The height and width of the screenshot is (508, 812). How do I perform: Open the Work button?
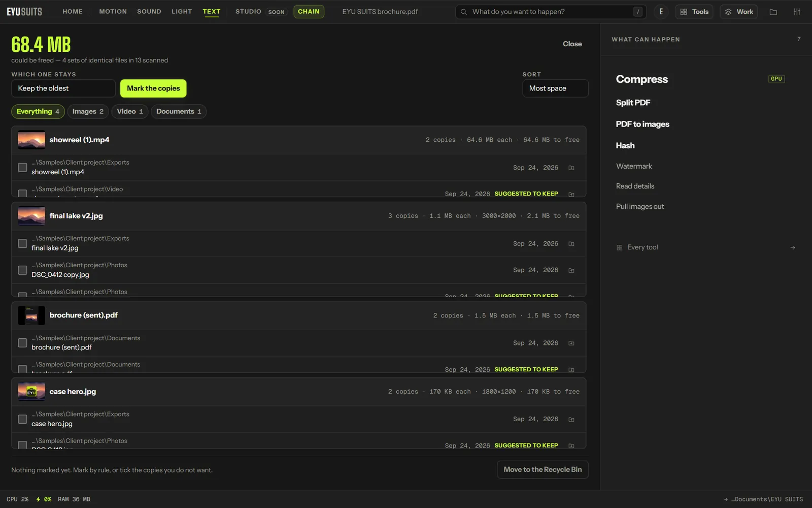(738, 12)
